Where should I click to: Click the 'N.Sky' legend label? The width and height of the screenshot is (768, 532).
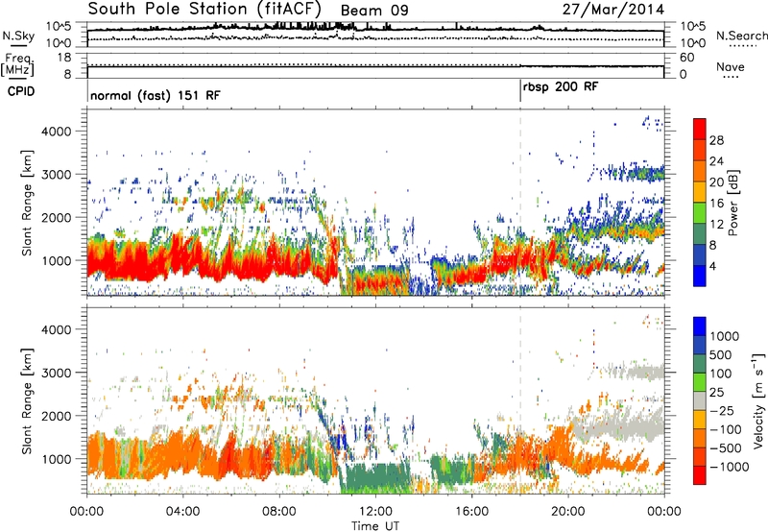tap(18, 36)
